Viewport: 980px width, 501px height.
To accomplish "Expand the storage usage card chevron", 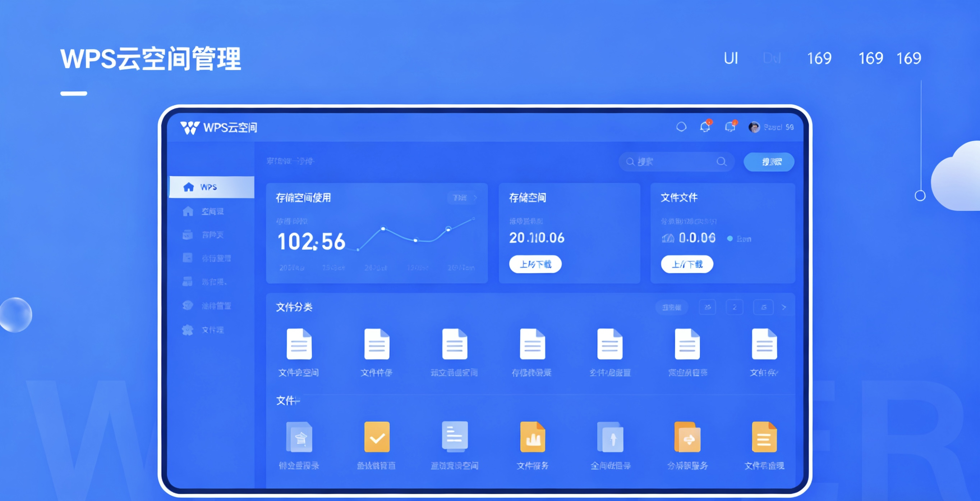I will pos(475,197).
